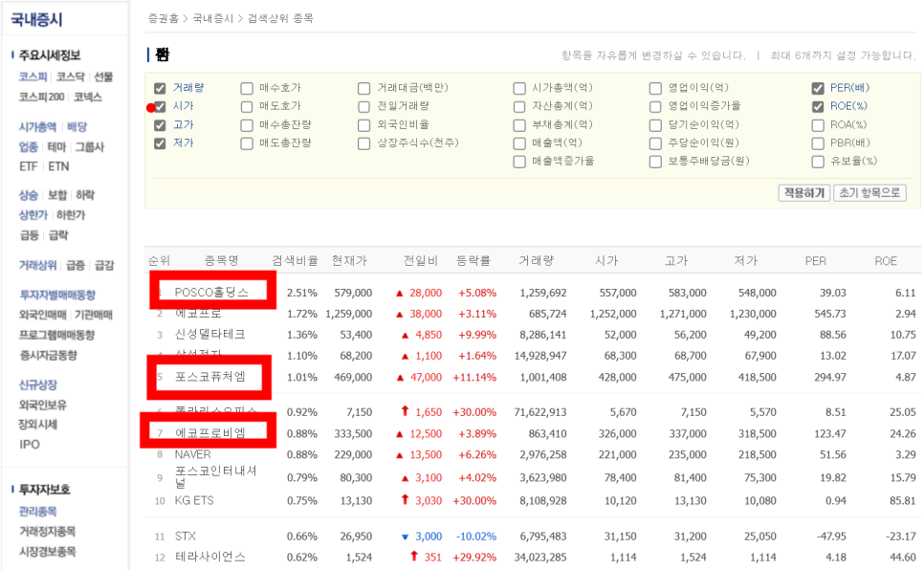This screenshot has width=924, height=570.
Task: Open the POSCO홀딩스 stock link
Action: pos(211,293)
